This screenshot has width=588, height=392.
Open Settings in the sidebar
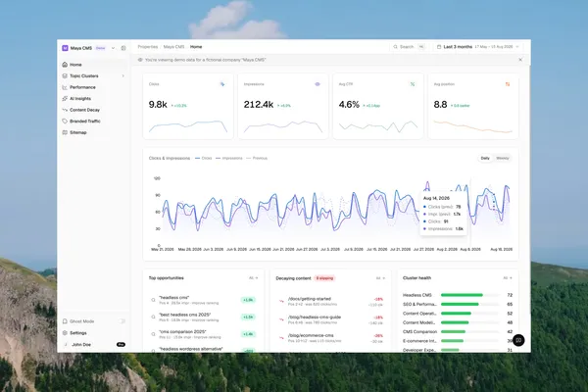(94, 333)
